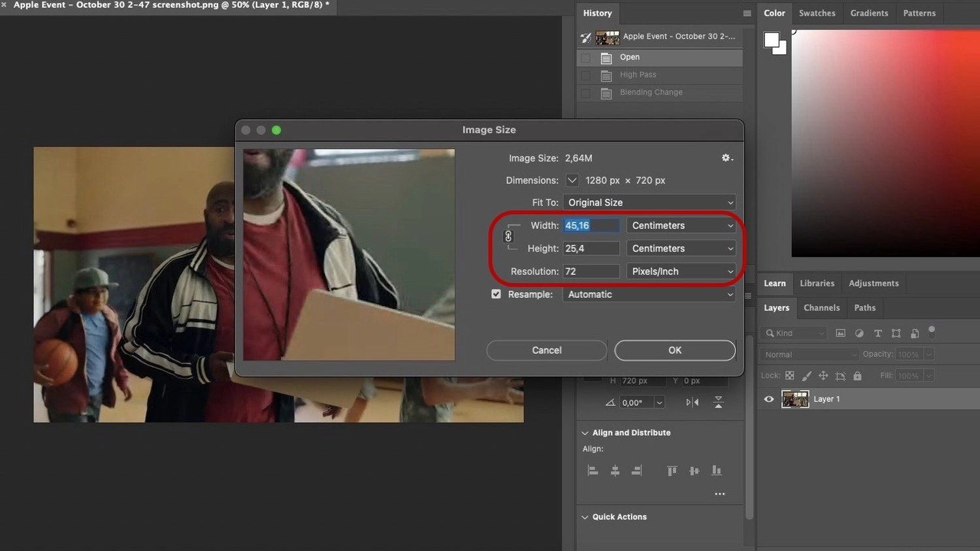980x551 pixels.
Task: Click the Open history state document icon
Action: point(606,58)
